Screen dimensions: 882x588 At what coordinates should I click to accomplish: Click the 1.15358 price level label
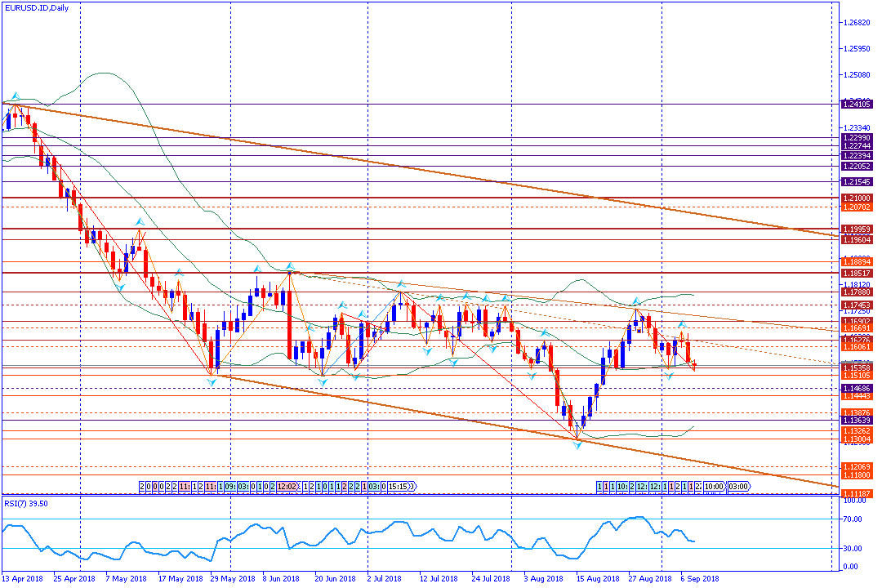coord(857,368)
